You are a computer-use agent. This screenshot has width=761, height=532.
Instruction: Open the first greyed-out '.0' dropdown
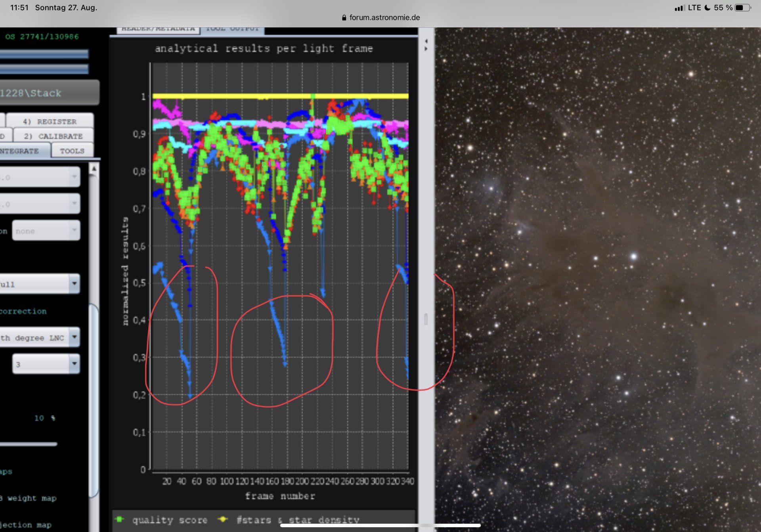pyautogui.click(x=40, y=177)
